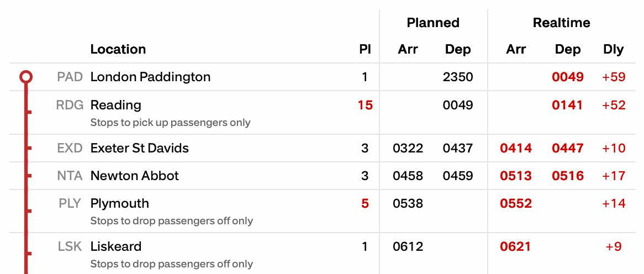The width and height of the screenshot is (644, 274).
Task: Open the Reading station link
Action: point(115,105)
